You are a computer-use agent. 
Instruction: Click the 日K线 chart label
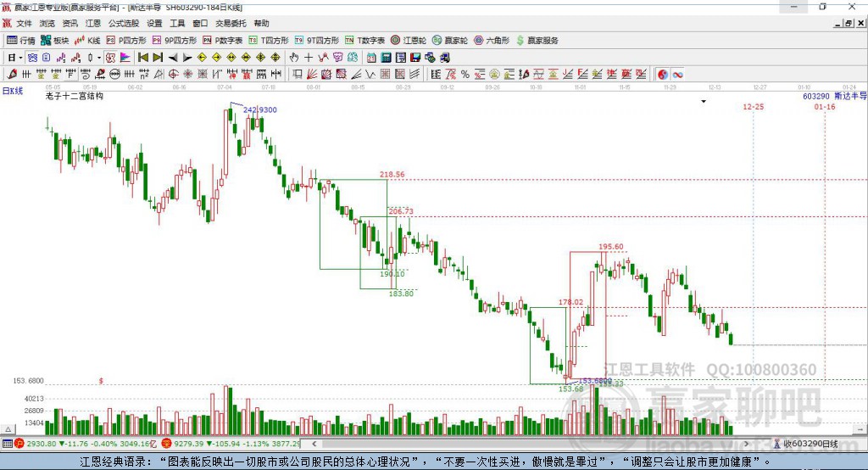(x=13, y=91)
